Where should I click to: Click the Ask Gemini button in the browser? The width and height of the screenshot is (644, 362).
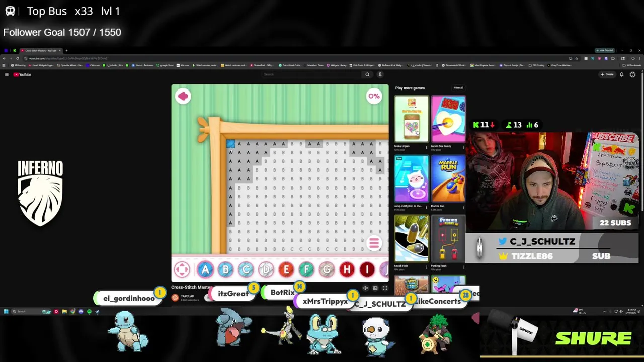(x=605, y=51)
